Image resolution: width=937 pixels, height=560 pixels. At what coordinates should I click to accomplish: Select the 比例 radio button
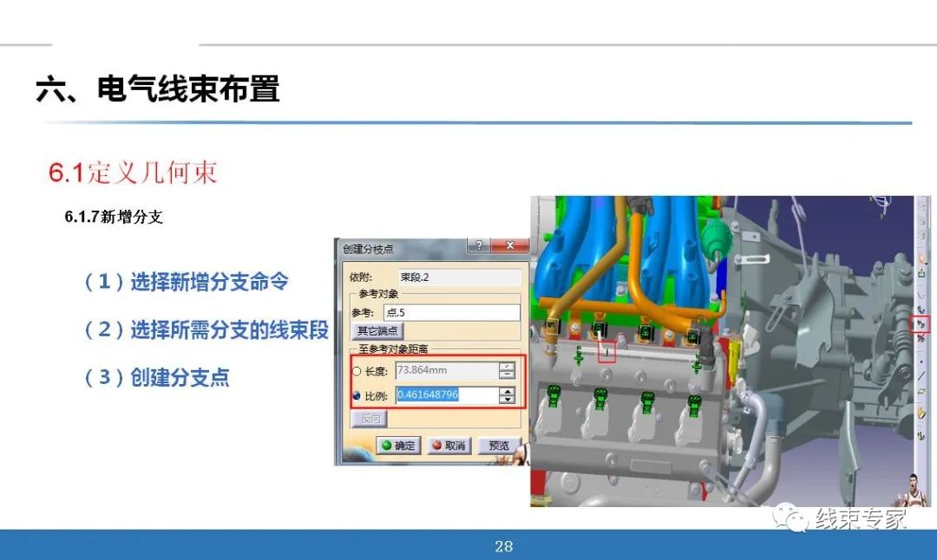(x=356, y=394)
